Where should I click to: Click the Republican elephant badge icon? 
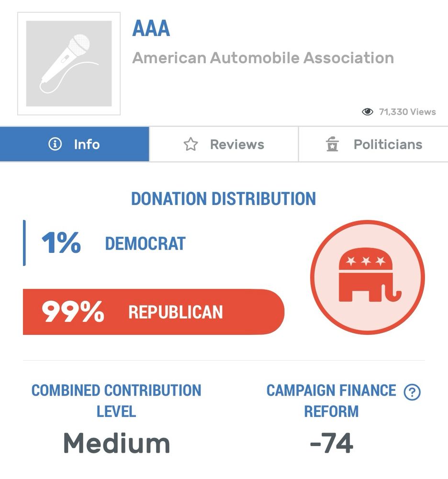pyautogui.click(x=367, y=278)
